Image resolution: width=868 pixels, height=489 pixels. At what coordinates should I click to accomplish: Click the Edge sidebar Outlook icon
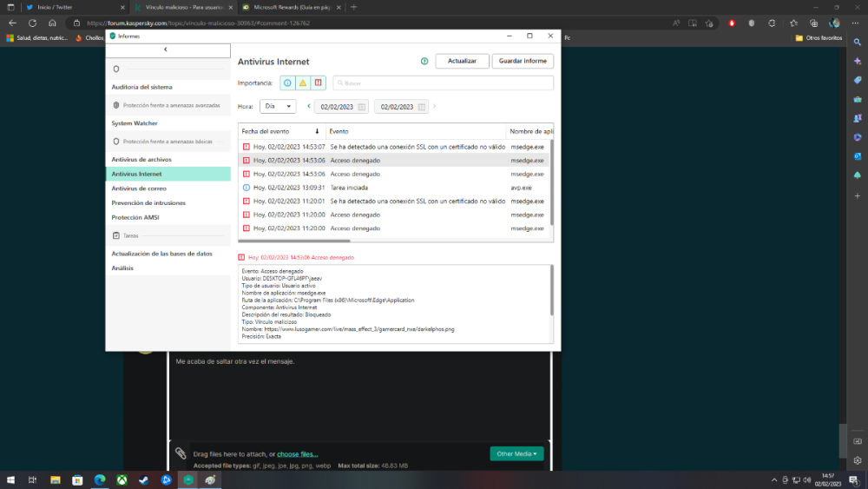858,156
